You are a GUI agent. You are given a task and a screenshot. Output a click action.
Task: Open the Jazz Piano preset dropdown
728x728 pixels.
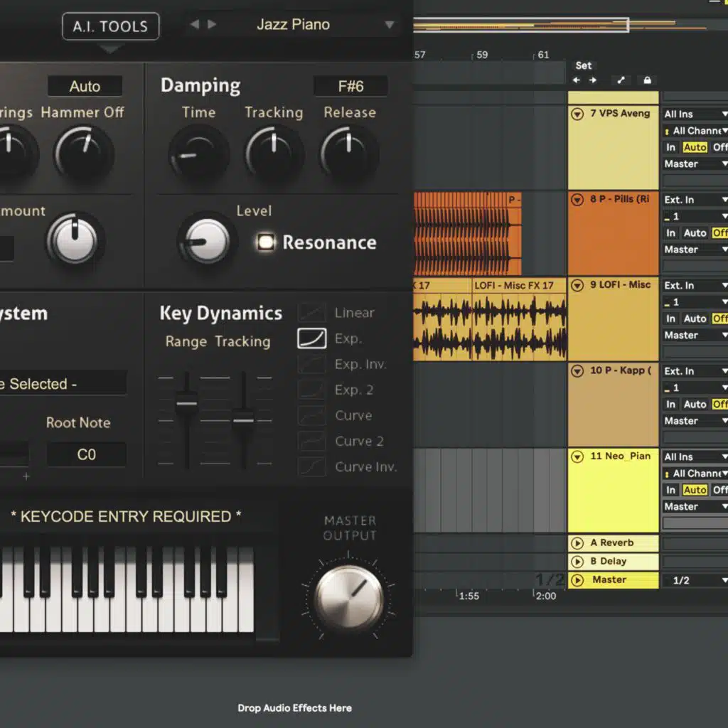tap(389, 25)
